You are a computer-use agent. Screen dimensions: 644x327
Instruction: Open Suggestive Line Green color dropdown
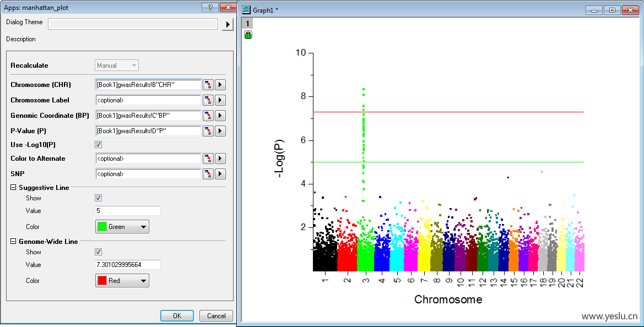pos(122,227)
